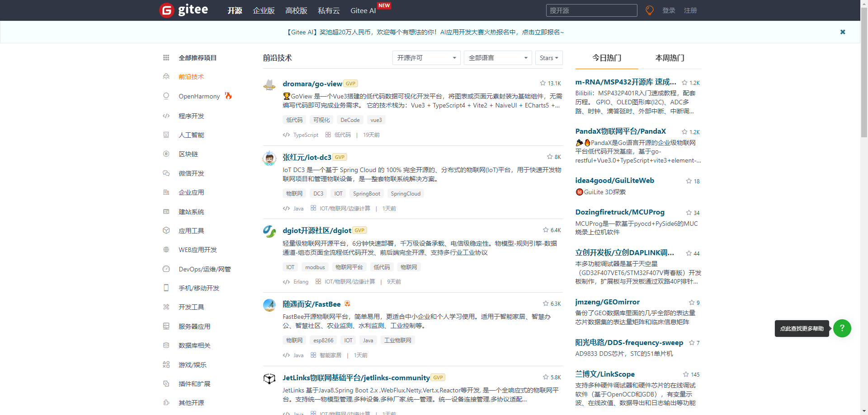Open 开源 in top navigation
Viewport: 868px width, 415px height.
(235, 10)
